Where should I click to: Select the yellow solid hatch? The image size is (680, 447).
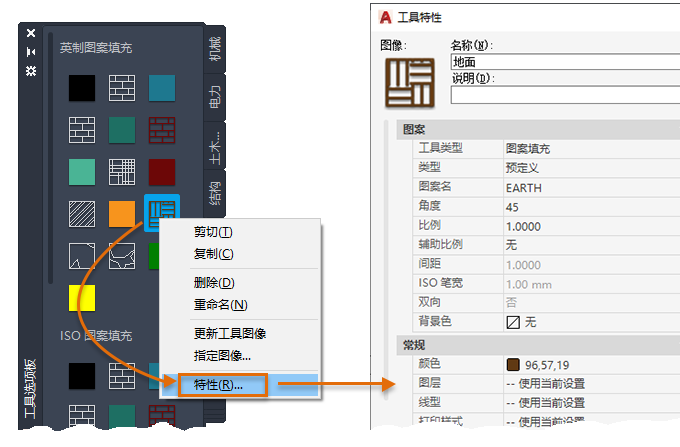click(x=82, y=298)
